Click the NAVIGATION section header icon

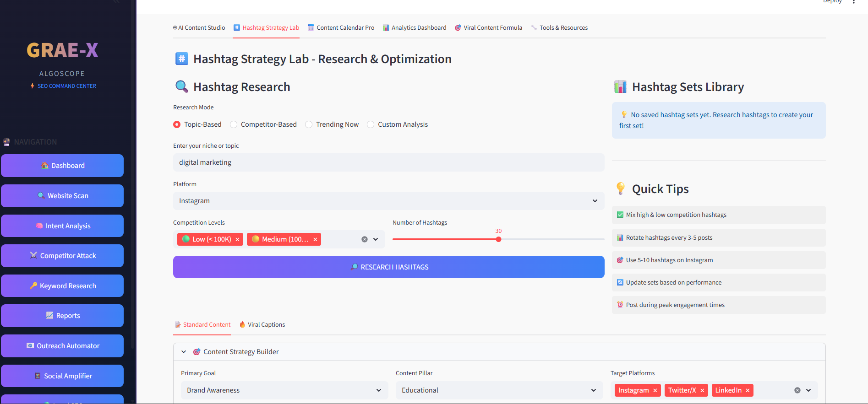click(x=6, y=142)
